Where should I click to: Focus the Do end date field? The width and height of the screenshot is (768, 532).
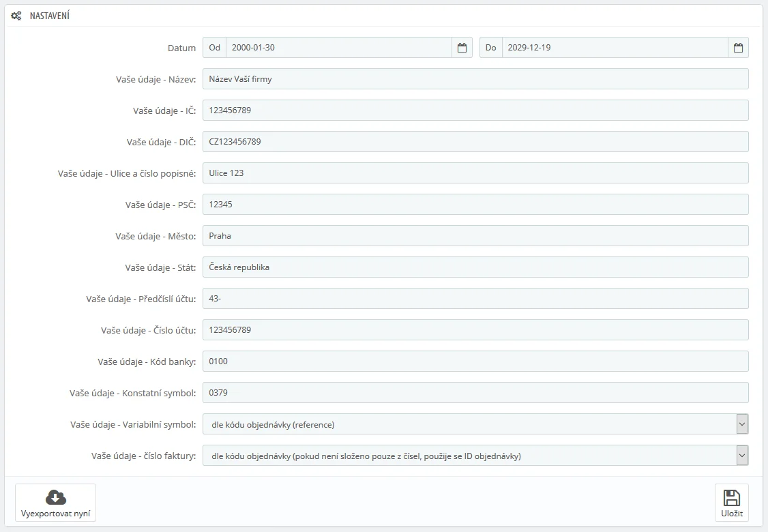tap(615, 48)
